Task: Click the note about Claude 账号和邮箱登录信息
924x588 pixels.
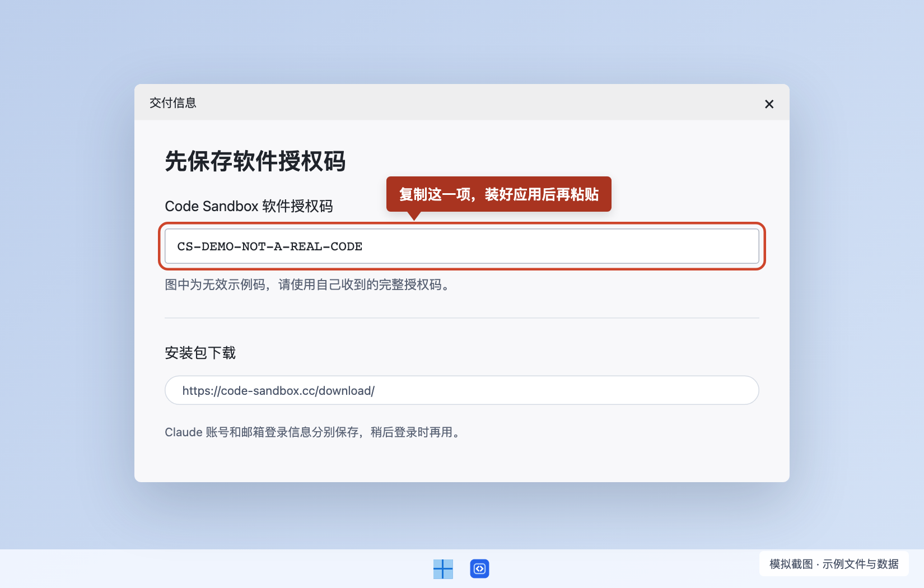Action: tap(313, 432)
